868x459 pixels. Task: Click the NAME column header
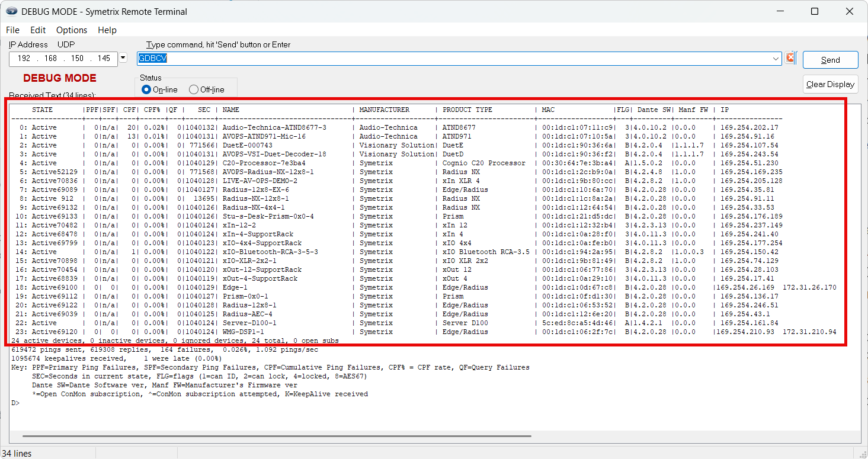pyautogui.click(x=231, y=110)
